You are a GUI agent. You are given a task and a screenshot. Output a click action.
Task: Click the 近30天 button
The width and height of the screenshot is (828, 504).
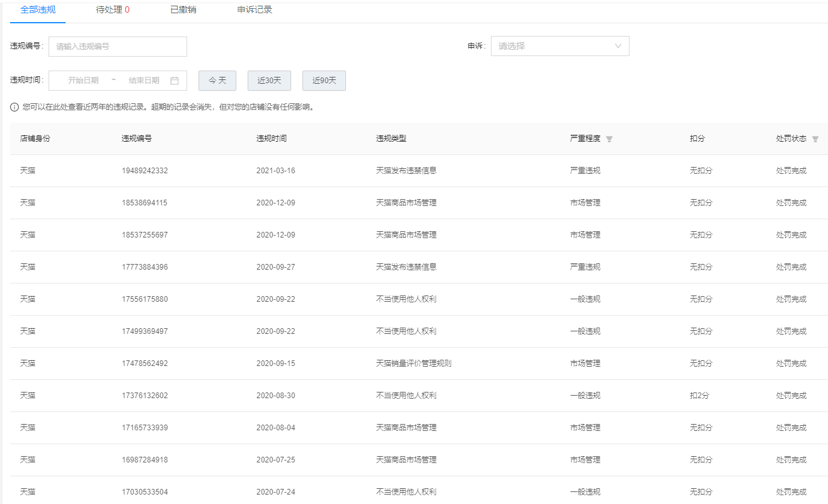tap(269, 81)
